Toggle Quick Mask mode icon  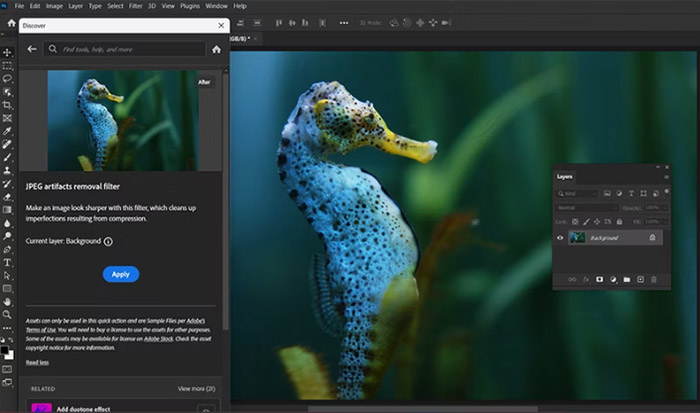[x=7, y=369]
